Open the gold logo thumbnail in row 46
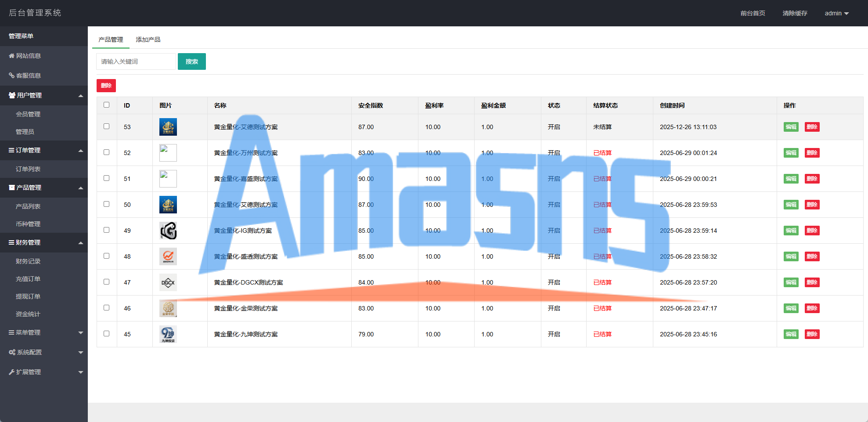Viewport: 868px width, 422px height. (x=168, y=308)
